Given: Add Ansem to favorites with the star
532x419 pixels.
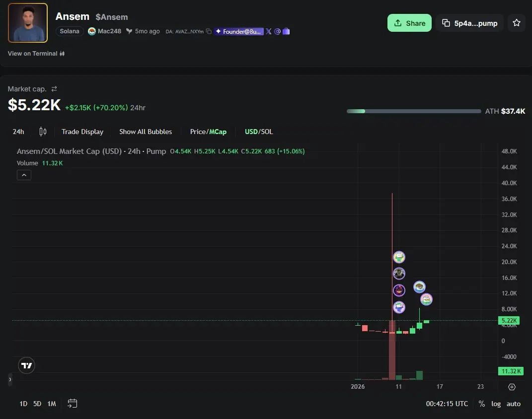Looking at the screenshot, I should [517, 23].
